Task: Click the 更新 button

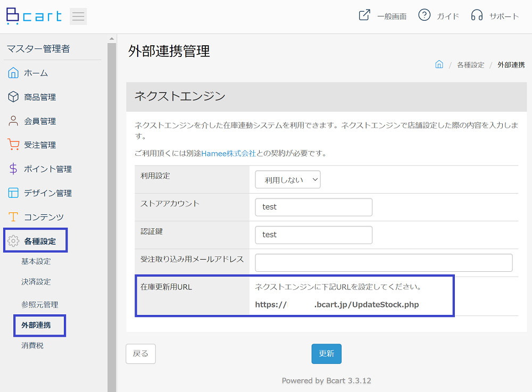Action: (x=327, y=354)
